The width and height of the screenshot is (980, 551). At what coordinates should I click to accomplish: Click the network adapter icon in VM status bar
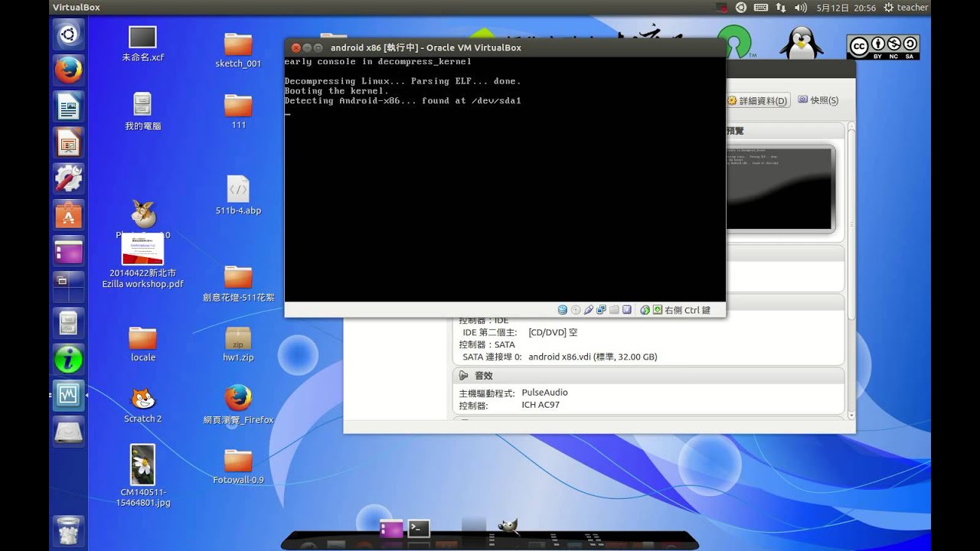click(601, 310)
